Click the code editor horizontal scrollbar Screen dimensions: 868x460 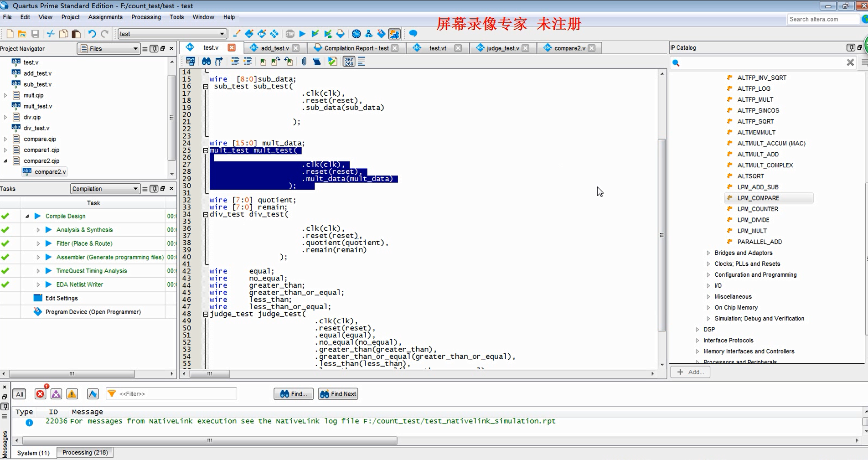[x=210, y=374]
